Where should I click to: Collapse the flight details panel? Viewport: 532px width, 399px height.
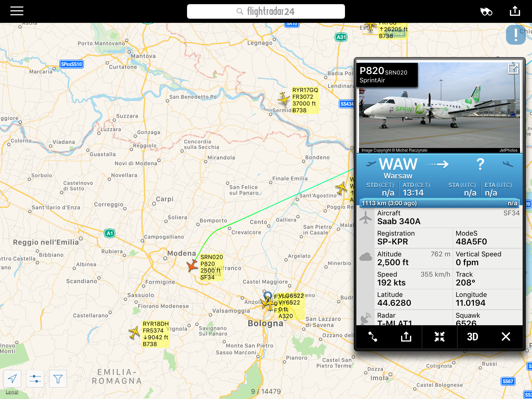(x=440, y=337)
